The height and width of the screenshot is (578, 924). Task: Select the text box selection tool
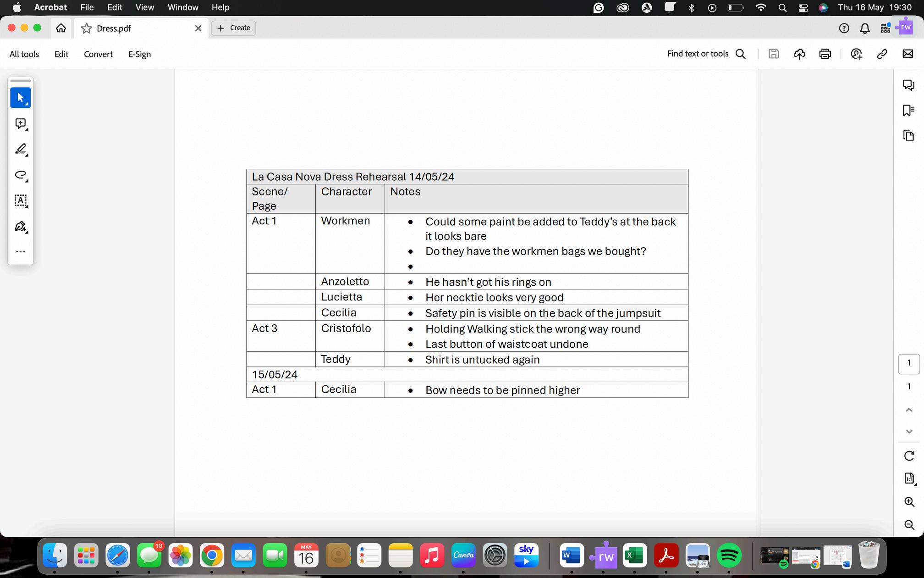(x=20, y=200)
